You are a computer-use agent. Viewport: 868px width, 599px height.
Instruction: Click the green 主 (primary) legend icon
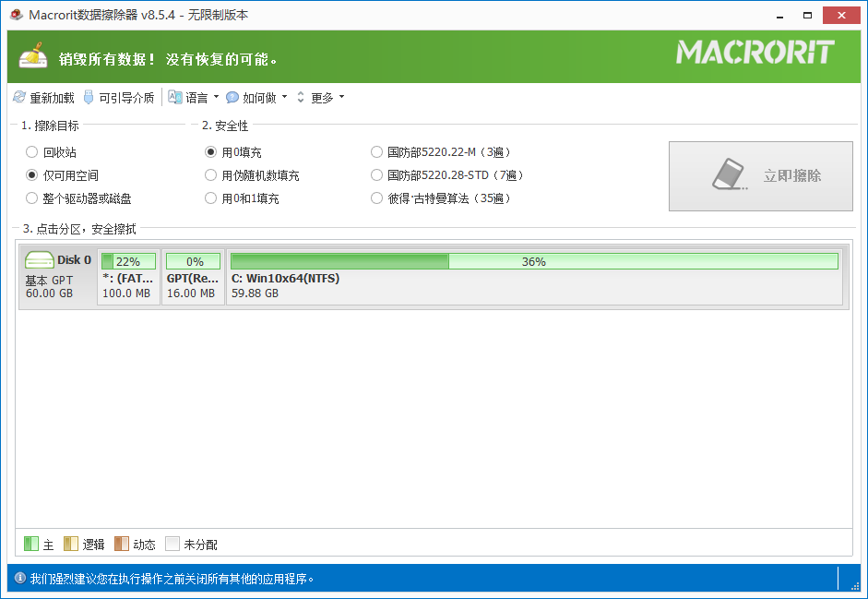[x=31, y=544]
